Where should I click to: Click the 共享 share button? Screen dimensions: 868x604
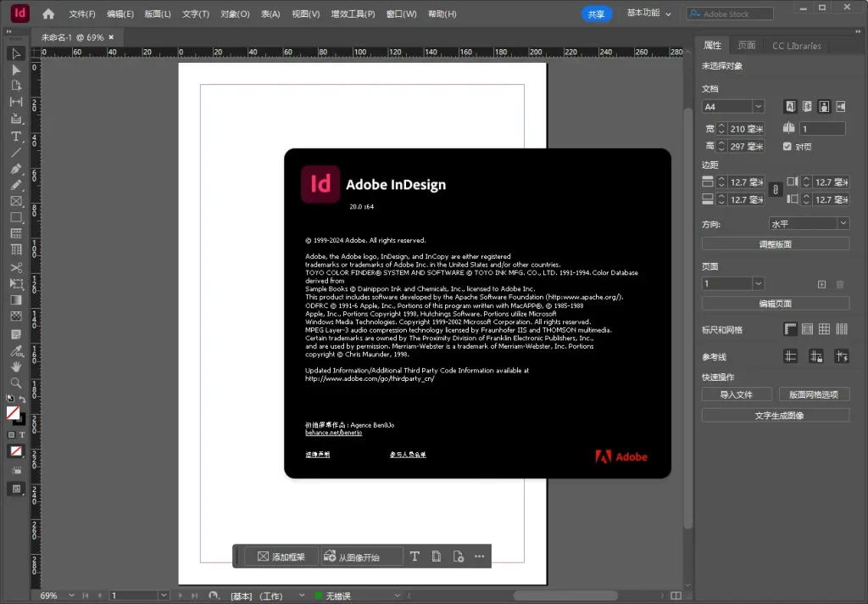point(596,14)
